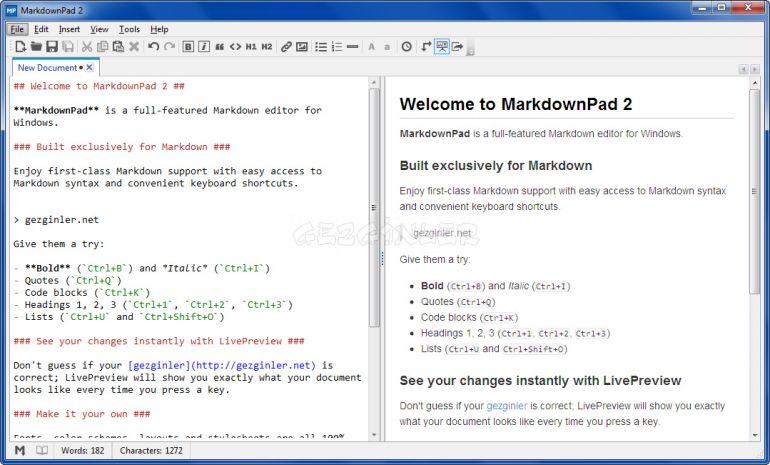Screen dimensions: 770x465
Task: Click the Markdown M icon in status bar
Action: click(20, 450)
